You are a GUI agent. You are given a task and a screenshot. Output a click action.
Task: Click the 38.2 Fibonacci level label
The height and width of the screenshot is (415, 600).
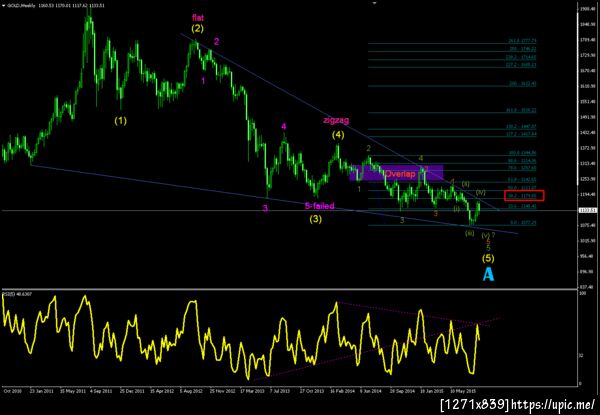522,196
